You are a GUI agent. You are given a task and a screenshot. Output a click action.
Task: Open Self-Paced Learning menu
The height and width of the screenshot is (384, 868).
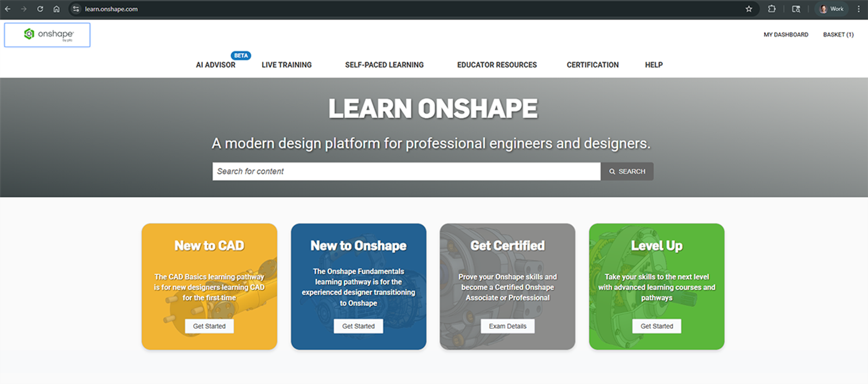pos(384,65)
